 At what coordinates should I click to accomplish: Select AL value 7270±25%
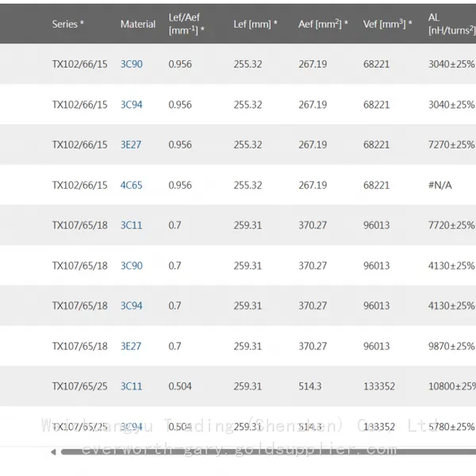point(451,144)
